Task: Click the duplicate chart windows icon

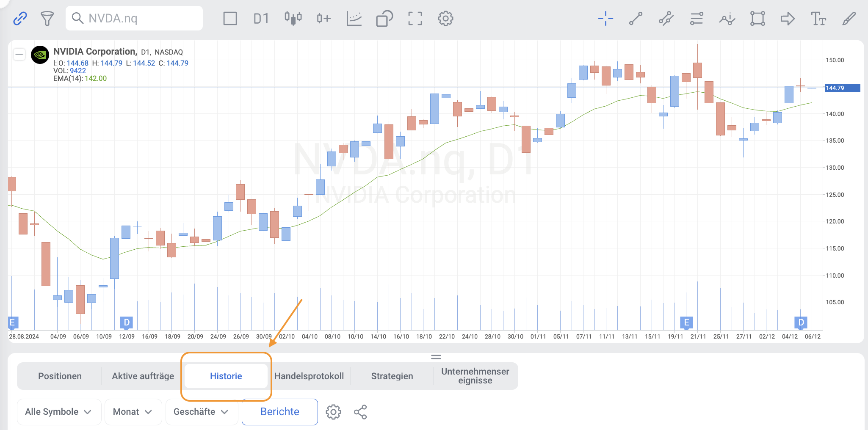Action: click(x=384, y=19)
